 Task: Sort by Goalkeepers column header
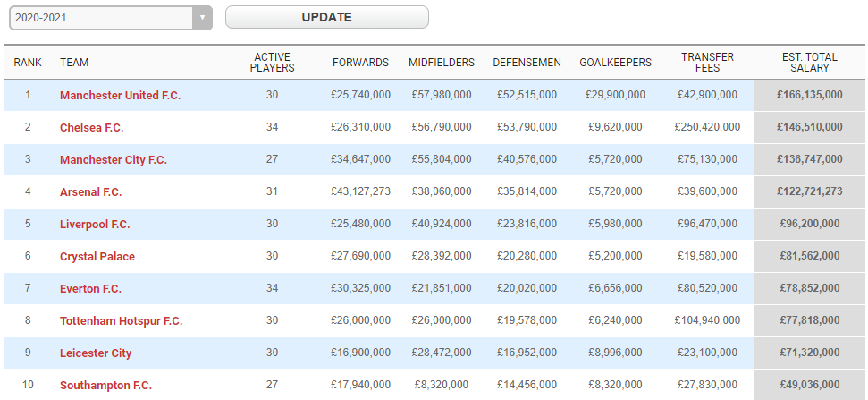point(615,63)
